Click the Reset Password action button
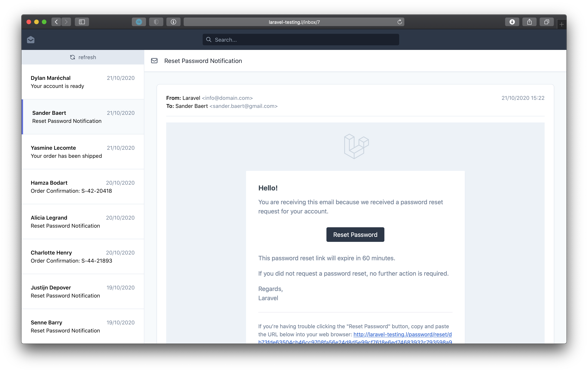Image resolution: width=588 pixels, height=372 pixels. click(x=355, y=234)
